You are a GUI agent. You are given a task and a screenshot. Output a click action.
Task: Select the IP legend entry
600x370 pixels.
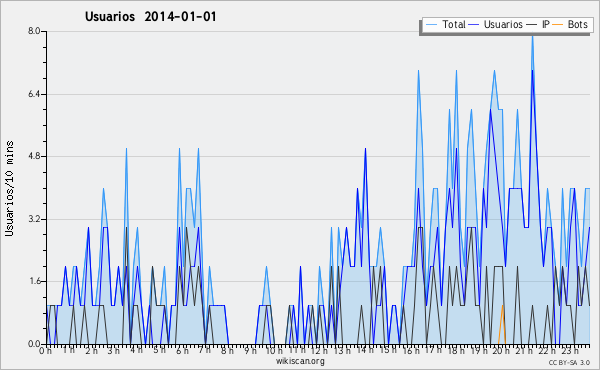coord(538,24)
